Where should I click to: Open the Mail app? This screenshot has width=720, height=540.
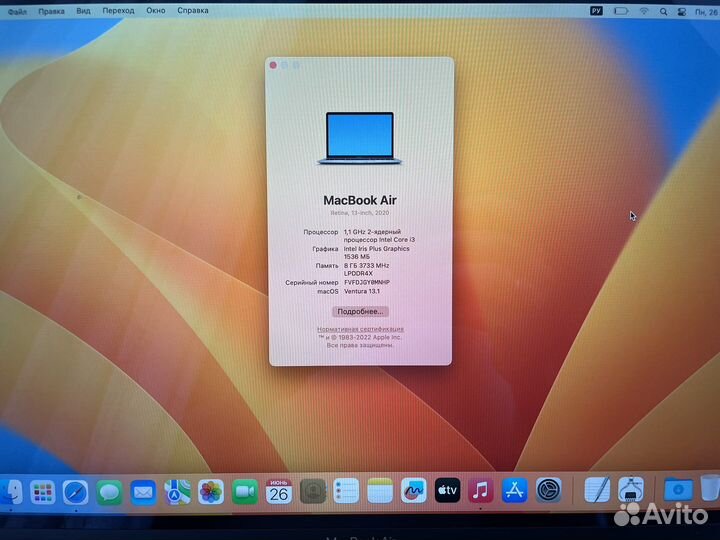143,492
